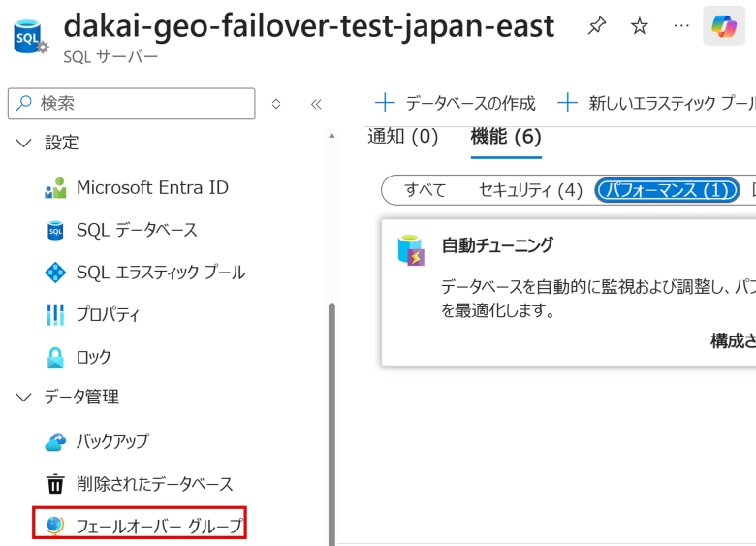This screenshot has width=756, height=546.
Task: Click the 自動チューニング card description text
Action: click(598, 299)
